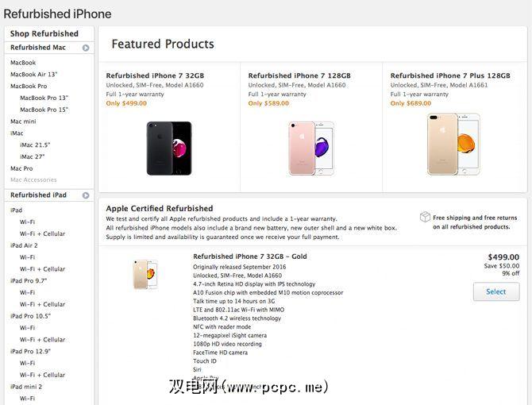Select Wi-Fi + Cellular under iPad Air 2
532x405 pixels.
[42, 269]
